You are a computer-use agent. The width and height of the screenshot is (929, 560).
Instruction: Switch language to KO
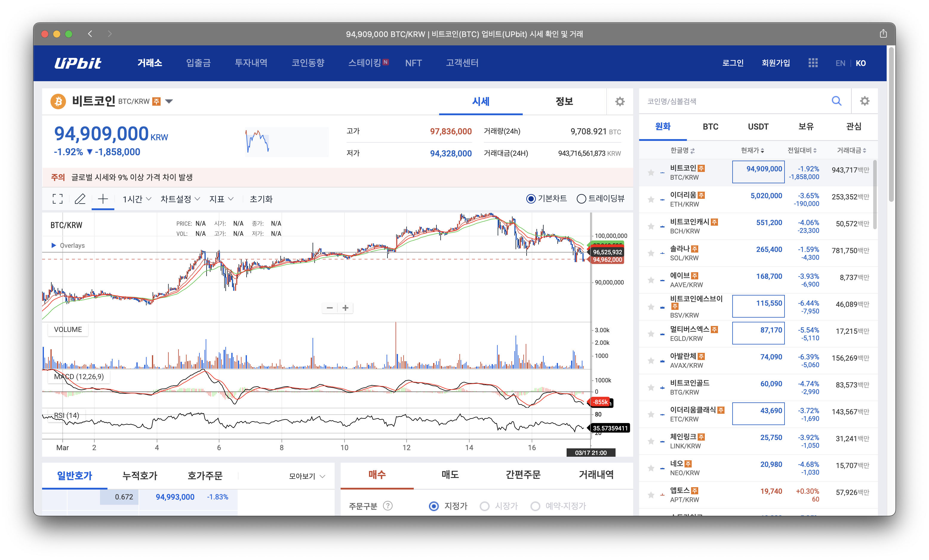pos(860,63)
